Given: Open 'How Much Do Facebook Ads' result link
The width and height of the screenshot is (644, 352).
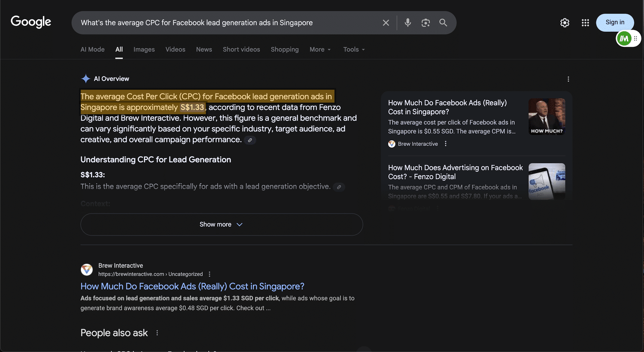Looking at the screenshot, I should click(192, 286).
